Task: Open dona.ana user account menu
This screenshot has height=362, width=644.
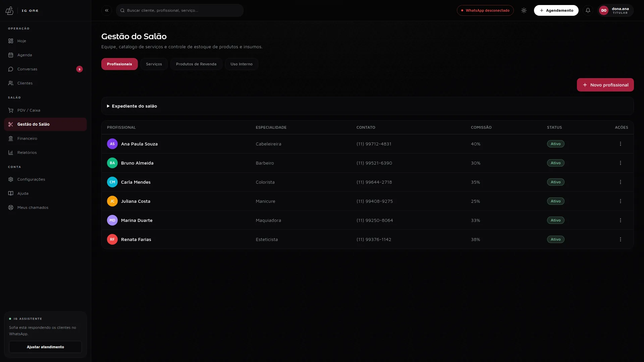Action: (615, 10)
